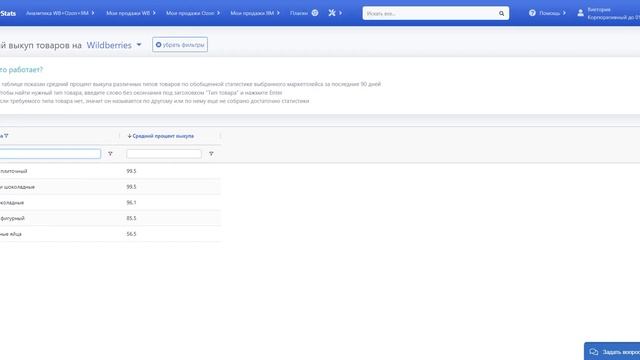Click the search magnifier icon

click(501, 13)
